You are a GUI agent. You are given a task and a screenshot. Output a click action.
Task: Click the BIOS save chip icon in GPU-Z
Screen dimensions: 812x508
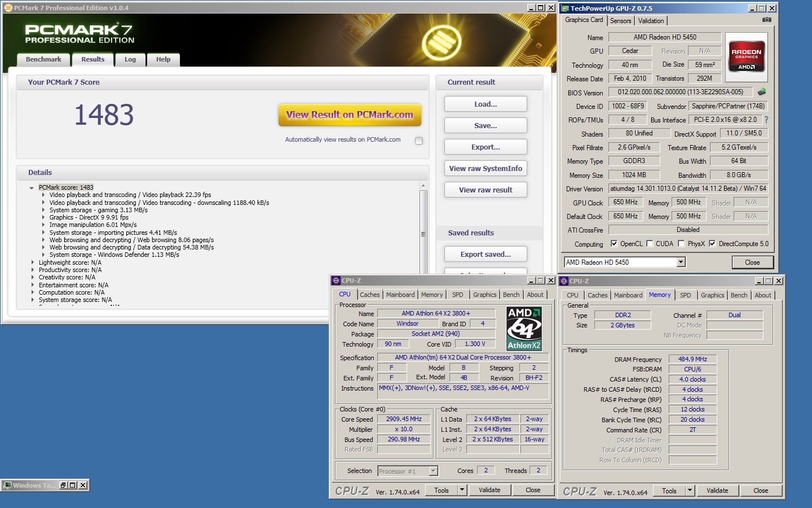(x=762, y=91)
